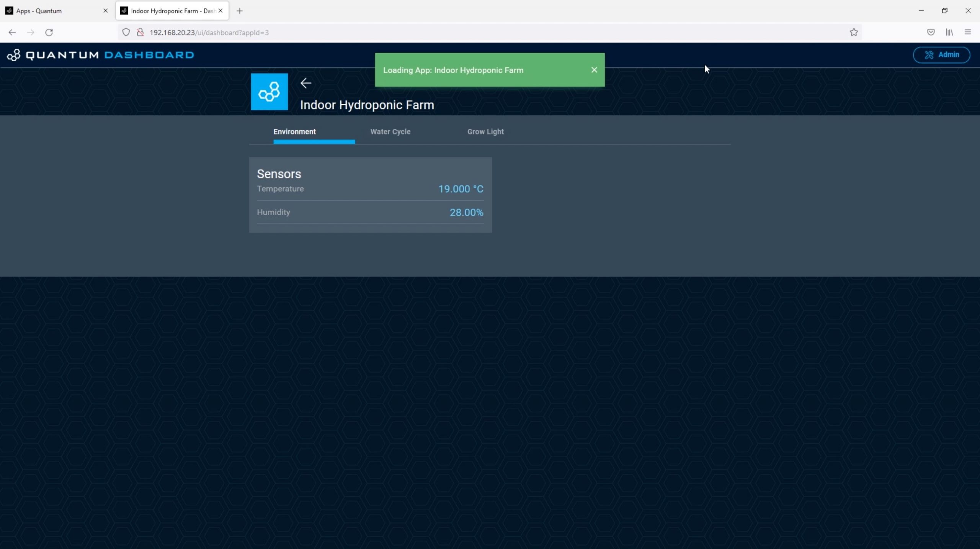The height and width of the screenshot is (549, 980).
Task: Reload the page with the browser refresh icon
Action: (x=49, y=33)
